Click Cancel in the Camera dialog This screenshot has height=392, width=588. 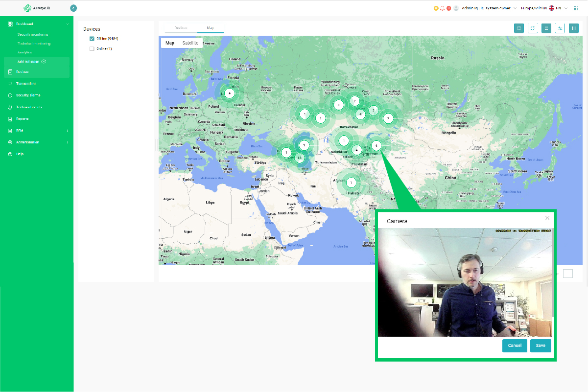(515, 346)
